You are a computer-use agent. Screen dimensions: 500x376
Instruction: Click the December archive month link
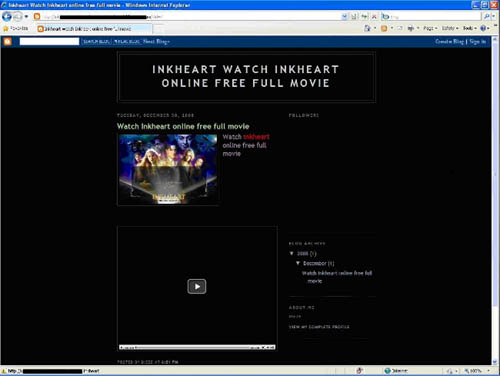click(314, 263)
